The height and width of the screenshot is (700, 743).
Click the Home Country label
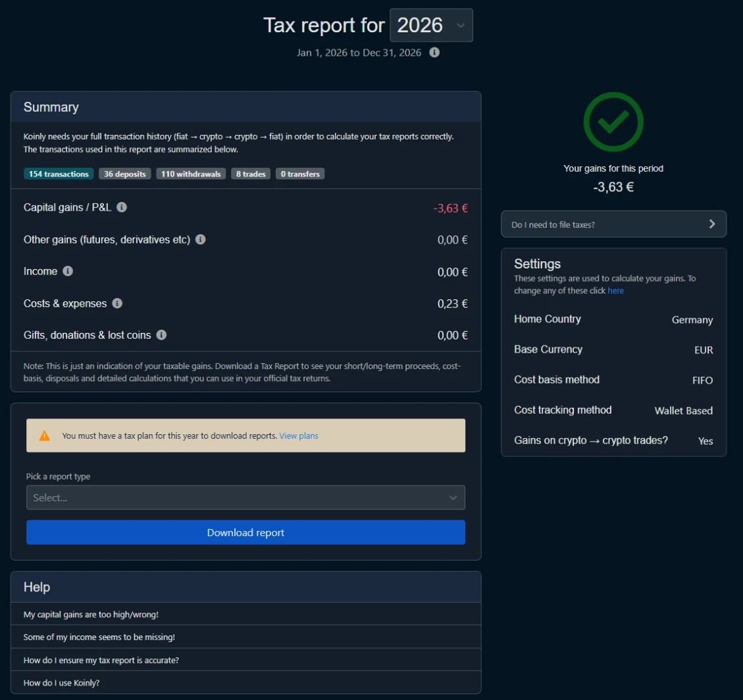[548, 319]
